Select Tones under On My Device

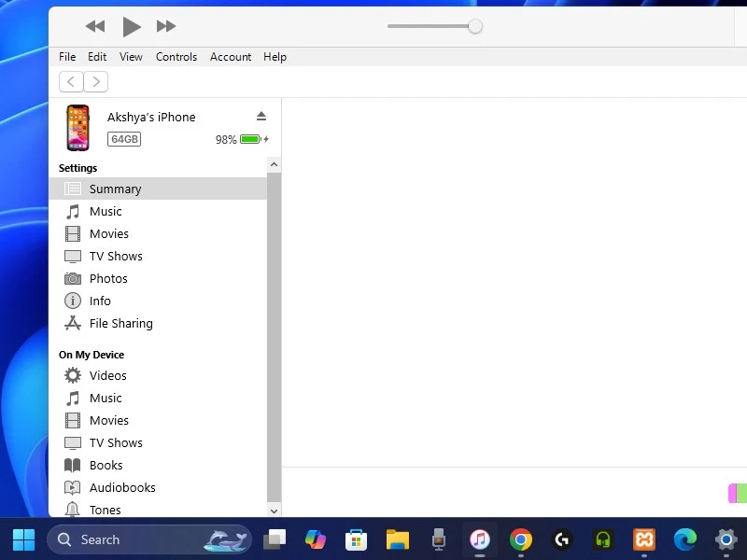point(158,508)
